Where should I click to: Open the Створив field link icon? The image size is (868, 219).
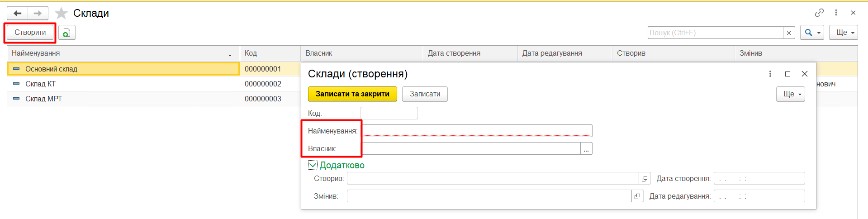[x=645, y=179]
